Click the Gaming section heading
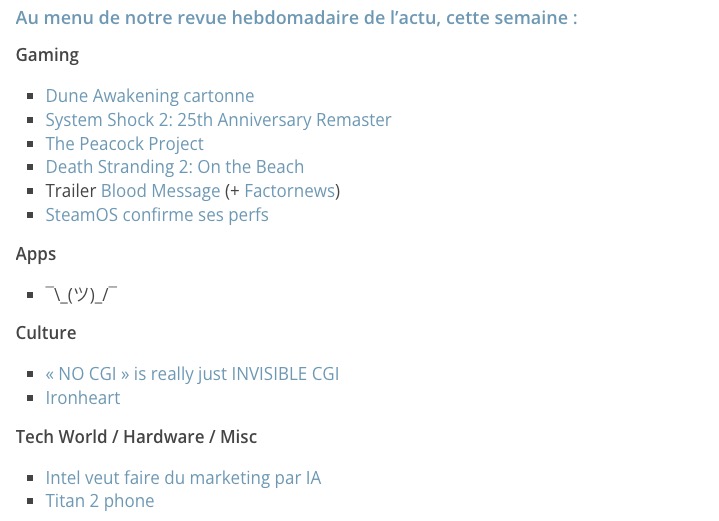 tap(47, 55)
